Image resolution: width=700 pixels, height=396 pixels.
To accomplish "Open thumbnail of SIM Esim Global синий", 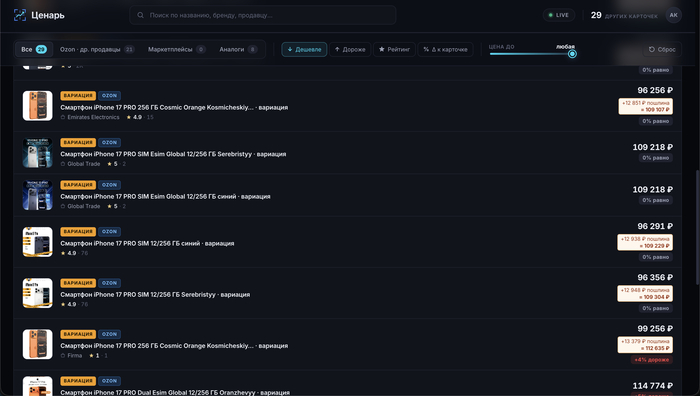I will pyautogui.click(x=38, y=195).
